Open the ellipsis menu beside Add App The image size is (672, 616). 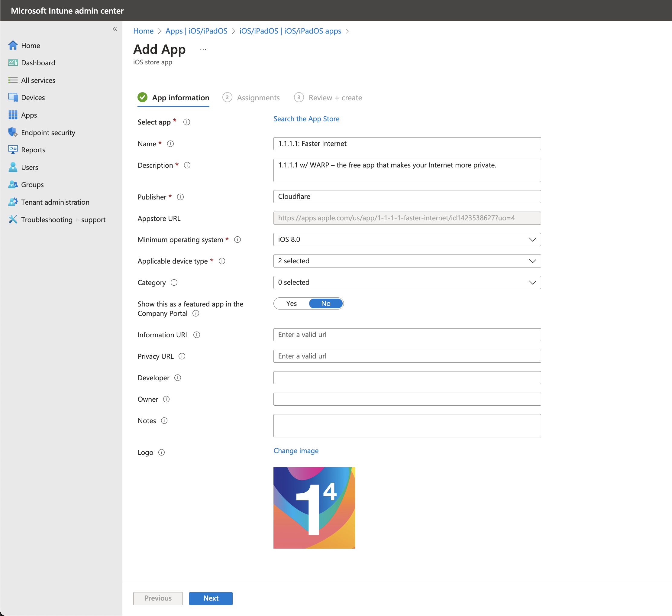click(x=203, y=49)
